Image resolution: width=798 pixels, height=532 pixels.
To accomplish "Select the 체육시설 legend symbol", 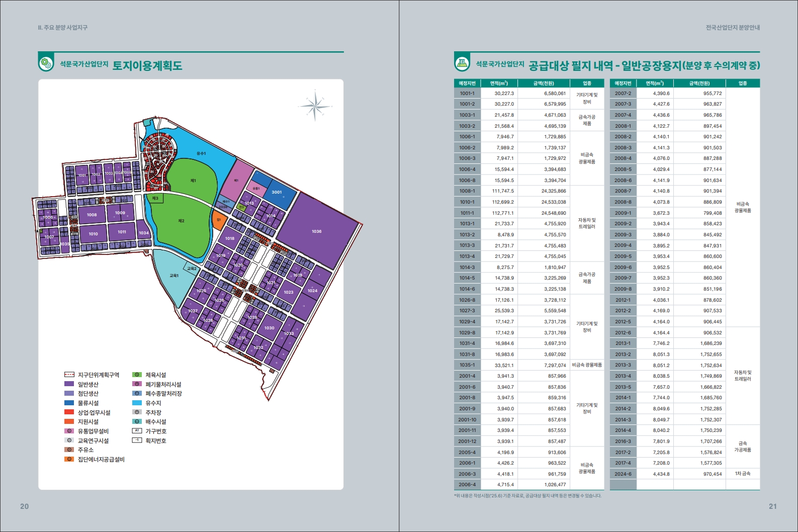I will pyautogui.click(x=137, y=375).
